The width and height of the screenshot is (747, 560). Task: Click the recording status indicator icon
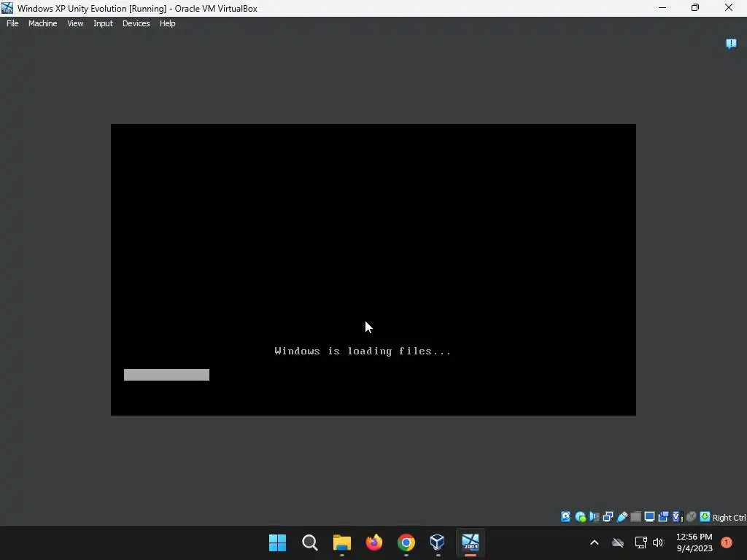click(663, 517)
